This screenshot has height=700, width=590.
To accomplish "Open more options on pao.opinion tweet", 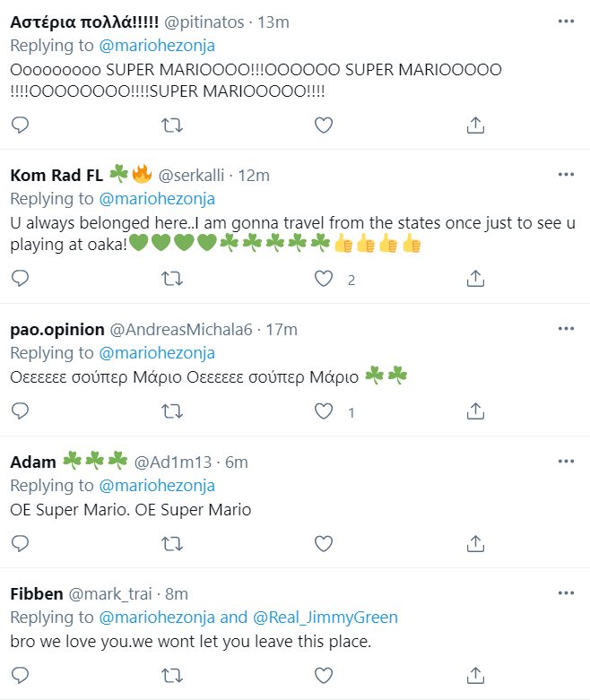I will pyautogui.click(x=566, y=329).
